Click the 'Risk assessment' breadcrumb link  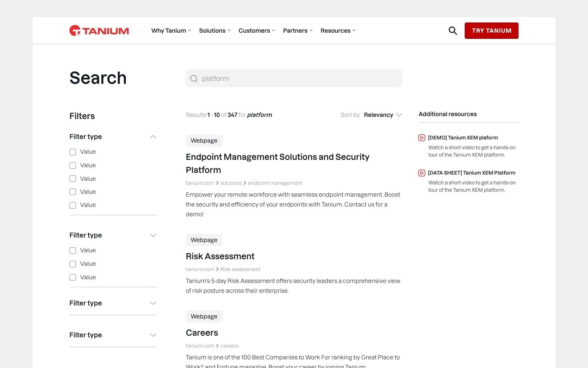(x=240, y=269)
